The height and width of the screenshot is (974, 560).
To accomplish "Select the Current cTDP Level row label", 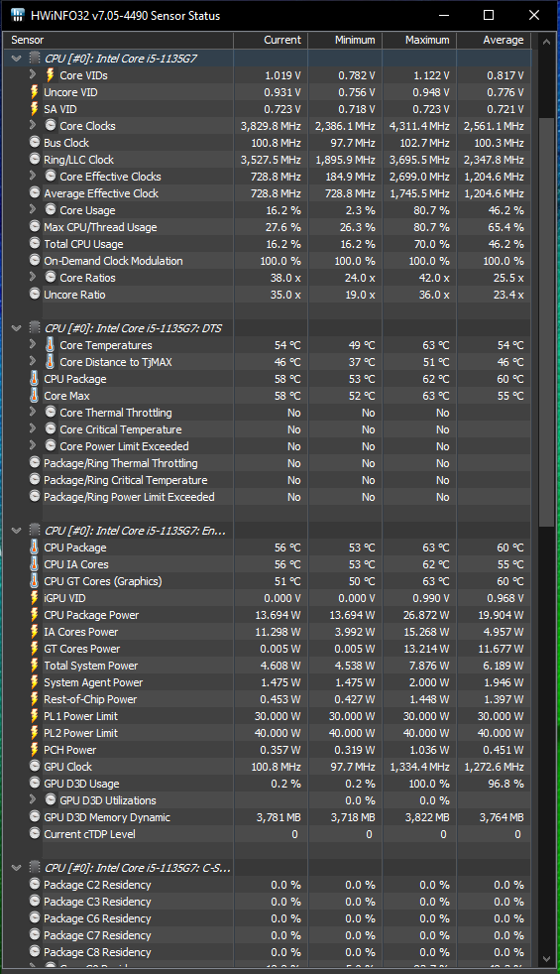I will coord(89,833).
